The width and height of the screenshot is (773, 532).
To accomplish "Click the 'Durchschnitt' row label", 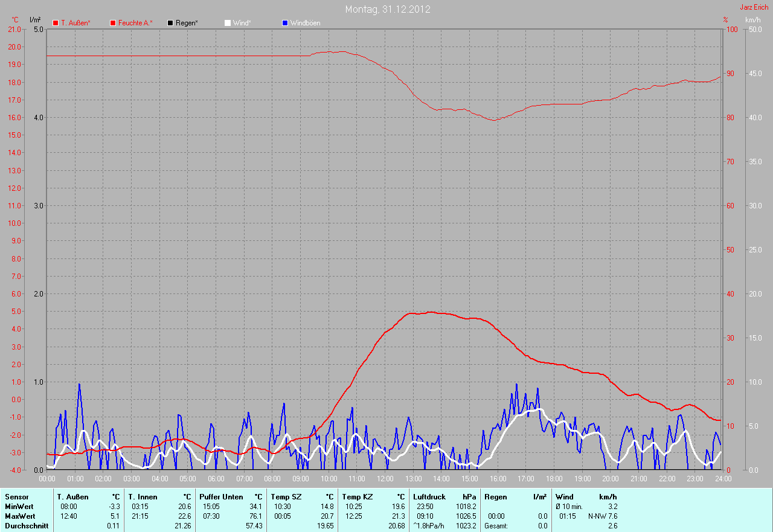I will point(27,526).
